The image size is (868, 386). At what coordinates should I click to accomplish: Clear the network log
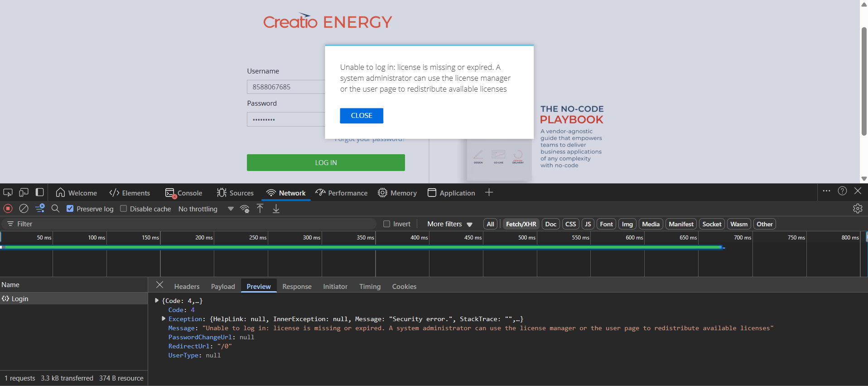tap(24, 209)
